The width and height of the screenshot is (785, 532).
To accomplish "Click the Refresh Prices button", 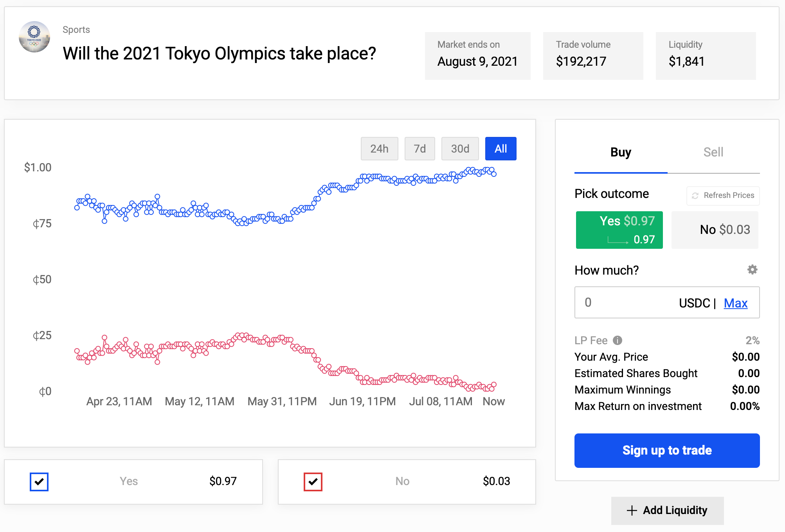I will click(723, 196).
